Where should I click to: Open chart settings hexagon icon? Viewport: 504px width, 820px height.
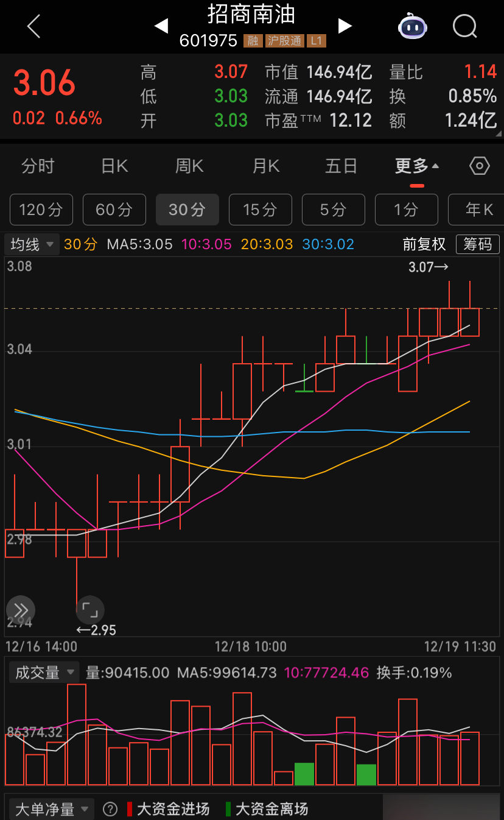479,166
